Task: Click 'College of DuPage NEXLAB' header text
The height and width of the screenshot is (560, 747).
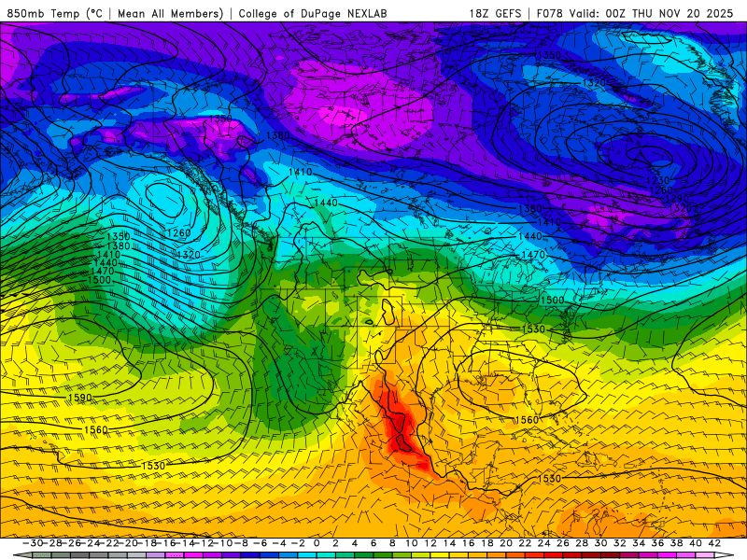Action: 313,13
